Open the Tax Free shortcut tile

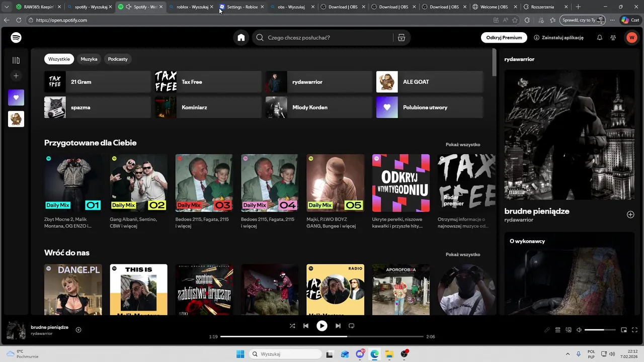pos(208,82)
